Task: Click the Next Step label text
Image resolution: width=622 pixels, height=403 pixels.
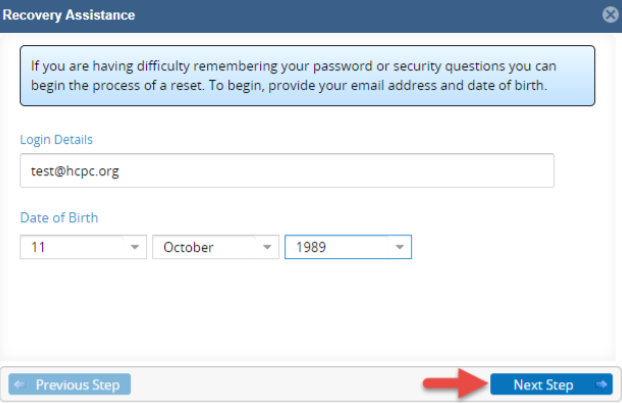Action: coord(543,385)
